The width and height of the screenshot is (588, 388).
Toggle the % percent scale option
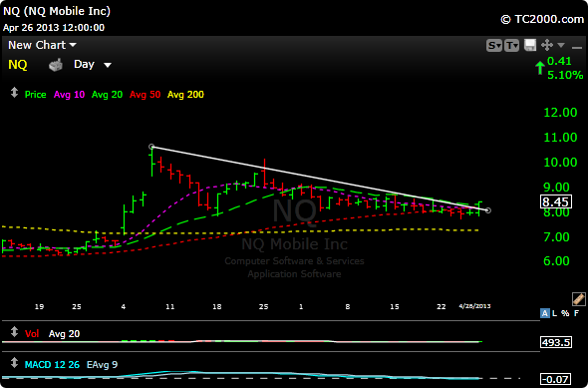565,313
